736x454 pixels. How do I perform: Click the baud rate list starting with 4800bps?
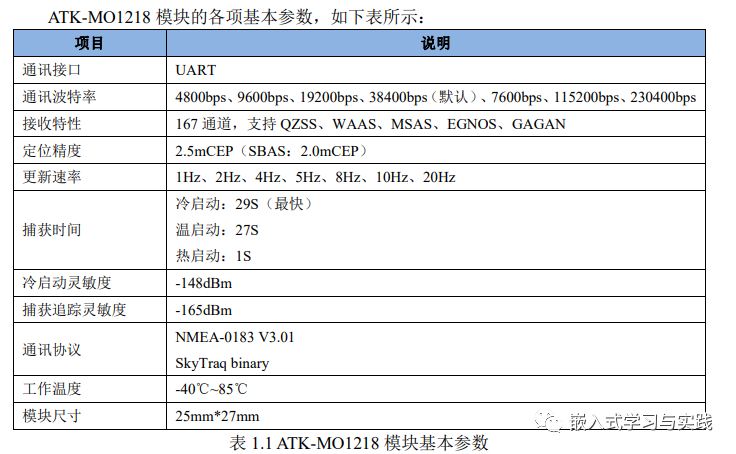coord(436,97)
